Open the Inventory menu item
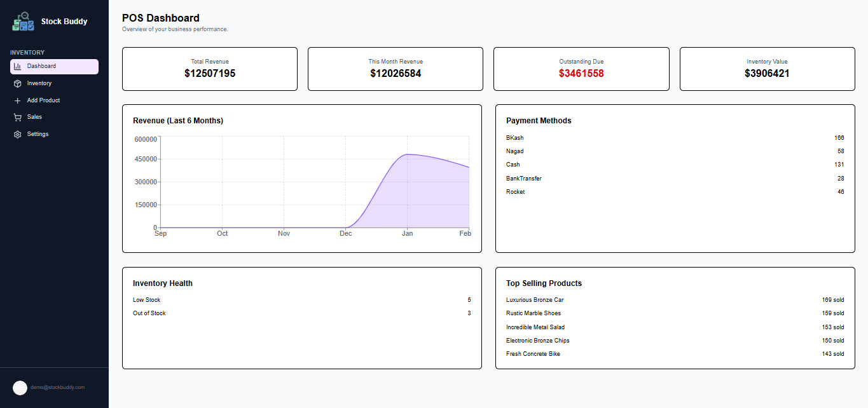 pos(39,83)
